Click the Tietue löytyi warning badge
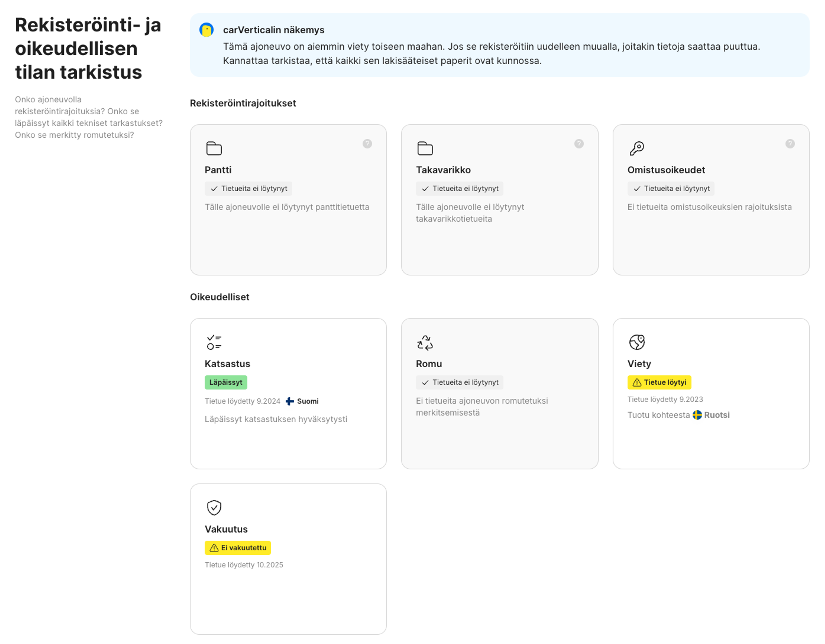Image resolution: width=825 pixels, height=644 pixels. pos(659,382)
